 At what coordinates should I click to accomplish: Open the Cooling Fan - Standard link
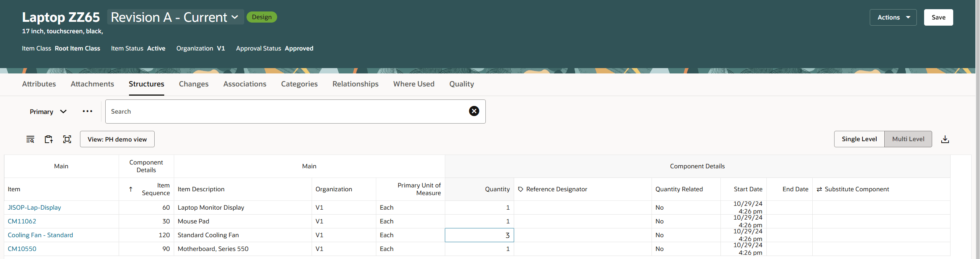point(40,235)
